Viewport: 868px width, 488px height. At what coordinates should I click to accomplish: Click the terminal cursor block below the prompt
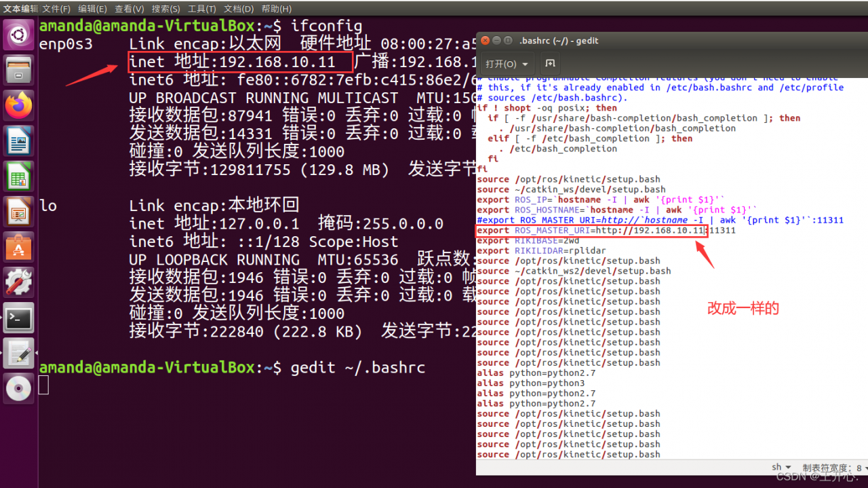click(43, 385)
